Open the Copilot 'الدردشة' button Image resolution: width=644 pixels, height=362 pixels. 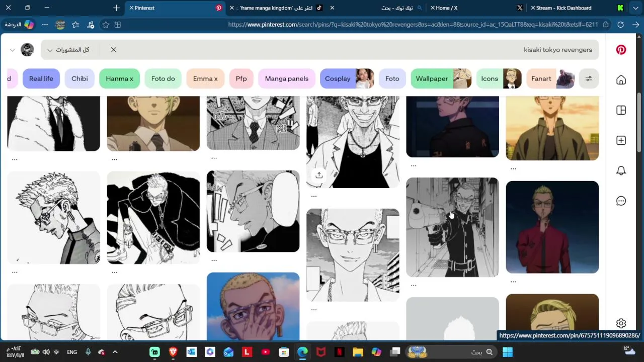point(19,24)
